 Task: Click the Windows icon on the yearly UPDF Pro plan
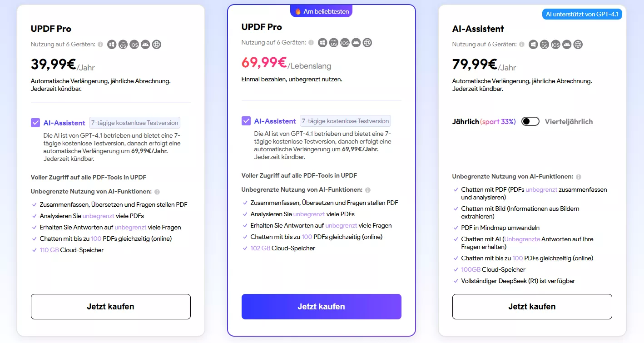click(x=112, y=44)
